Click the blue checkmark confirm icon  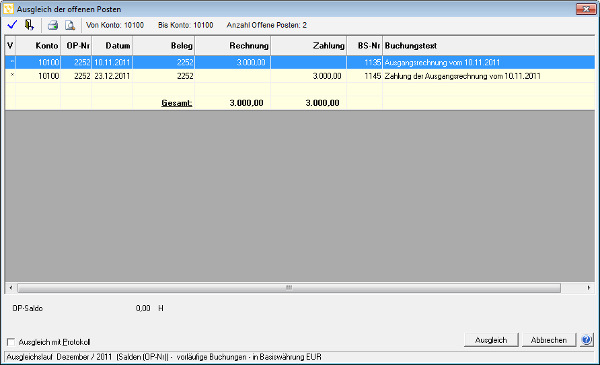pos(12,25)
